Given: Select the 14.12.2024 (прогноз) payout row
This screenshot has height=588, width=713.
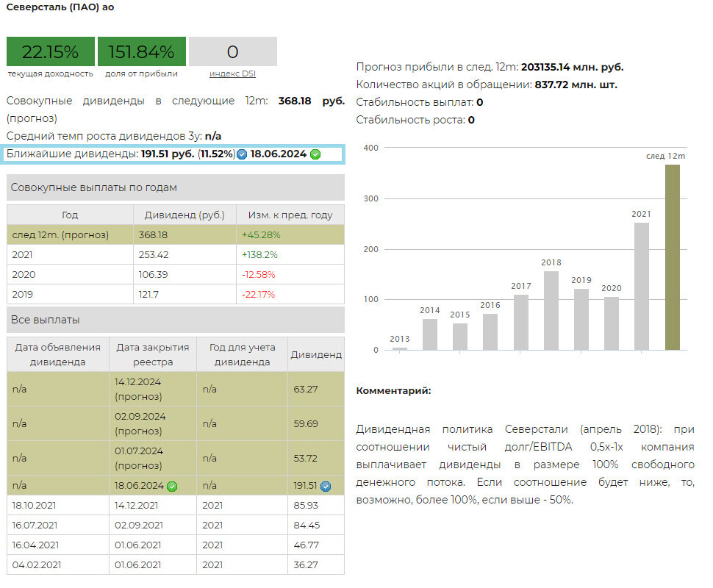Looking at the screenshot, I should [x=175, y=389].
